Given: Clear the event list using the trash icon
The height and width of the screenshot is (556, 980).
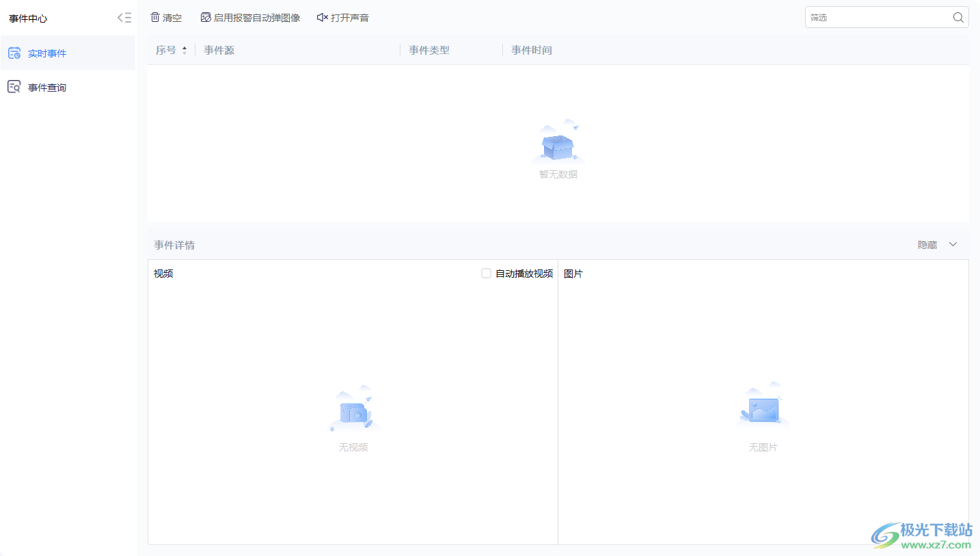Looking at the screenshot, I should [x=155, y=17].
